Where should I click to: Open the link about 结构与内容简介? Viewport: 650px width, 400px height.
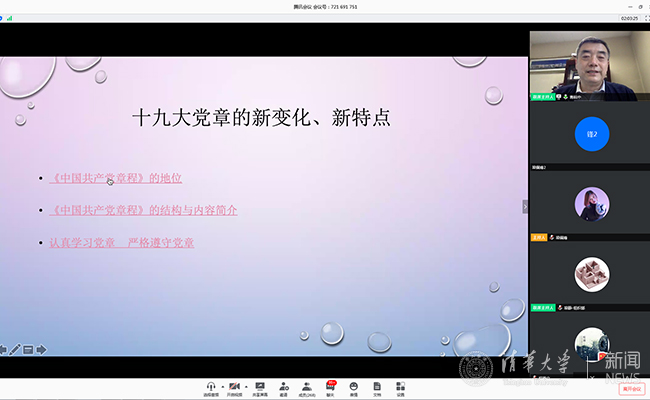pyautogui.click(x=143, y=210)
